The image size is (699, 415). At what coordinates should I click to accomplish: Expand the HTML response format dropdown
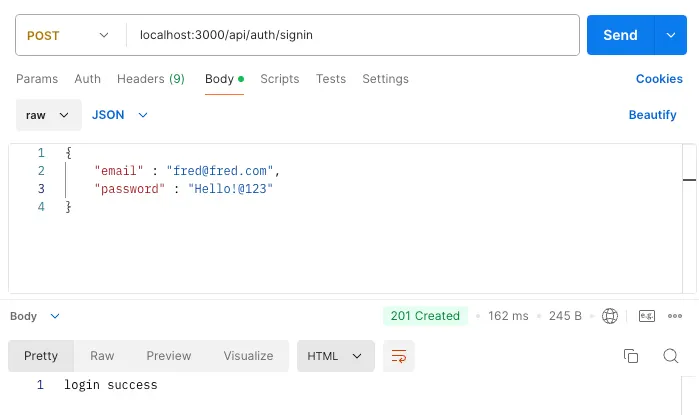coord(335,356)
